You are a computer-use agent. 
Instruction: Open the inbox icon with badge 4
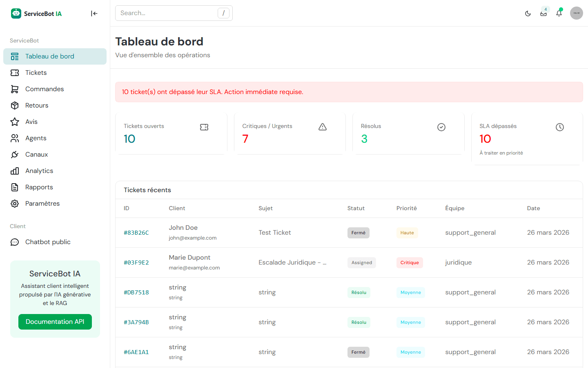tap(543, 13)
